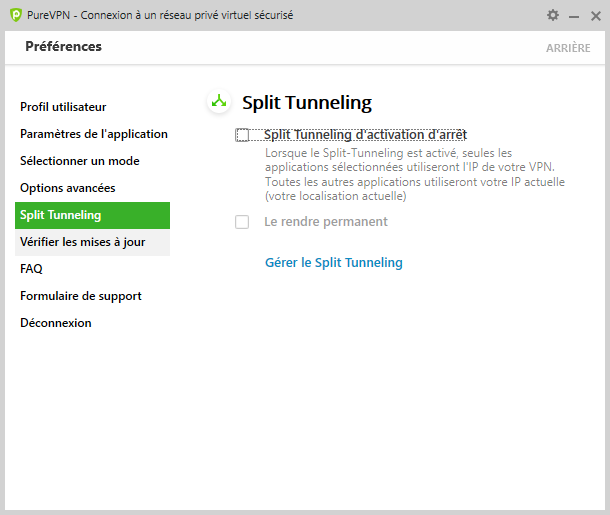This screenshot has height=515, width=610.
Task: Close the PureVPN window
Action: click(596, 16)
